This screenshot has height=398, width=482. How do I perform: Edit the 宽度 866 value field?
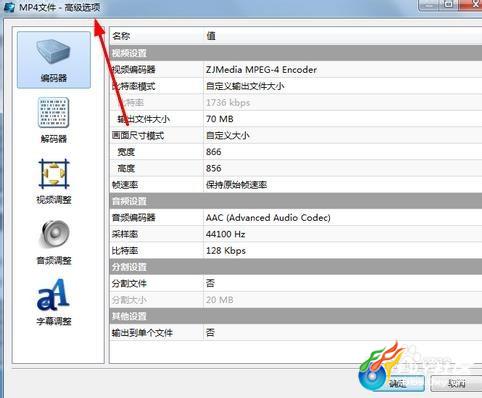click(343, 152)
